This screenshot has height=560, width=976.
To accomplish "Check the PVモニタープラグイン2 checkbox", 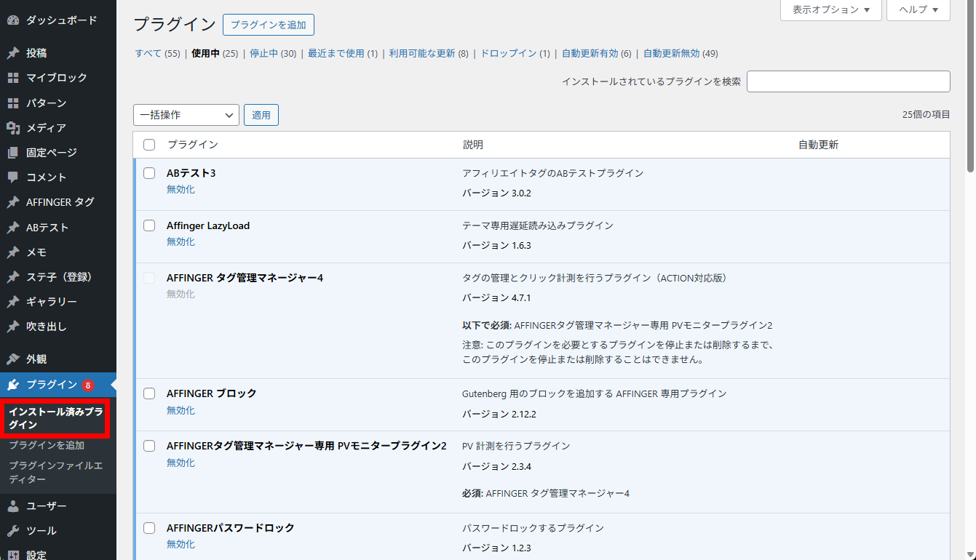I will 149,446.
